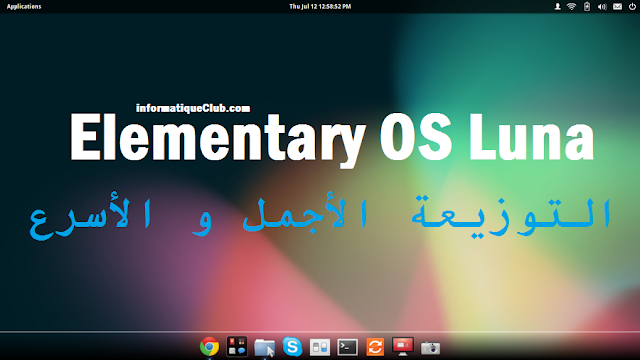Open the chat app beside Chrome
The height and width of the screenshot is (360, 640).
(237, 347)
